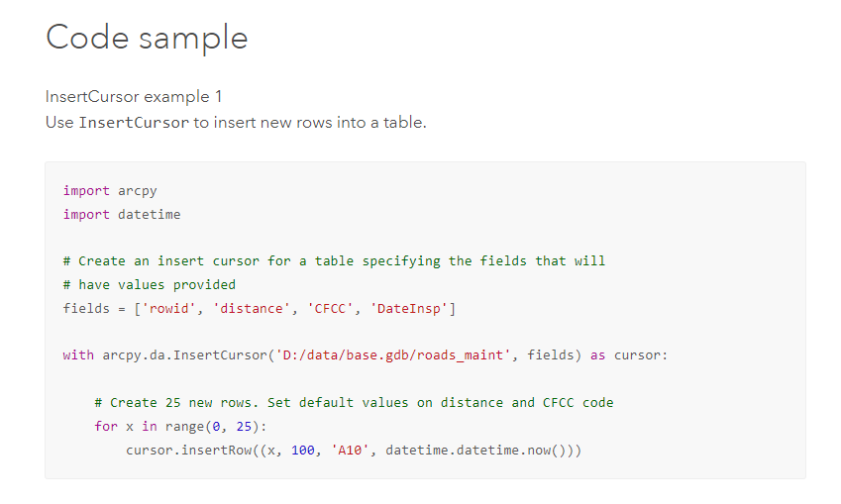Click the "# have values provided" comment

tap(150, 284)
